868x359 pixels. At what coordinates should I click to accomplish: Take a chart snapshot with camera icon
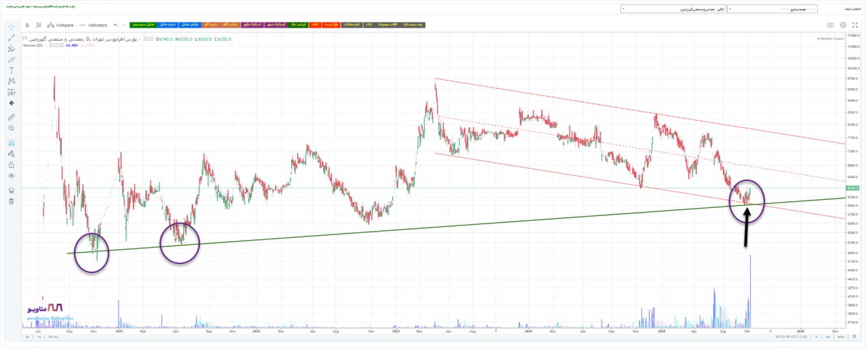pyautogui.click(x=830, y=25)
